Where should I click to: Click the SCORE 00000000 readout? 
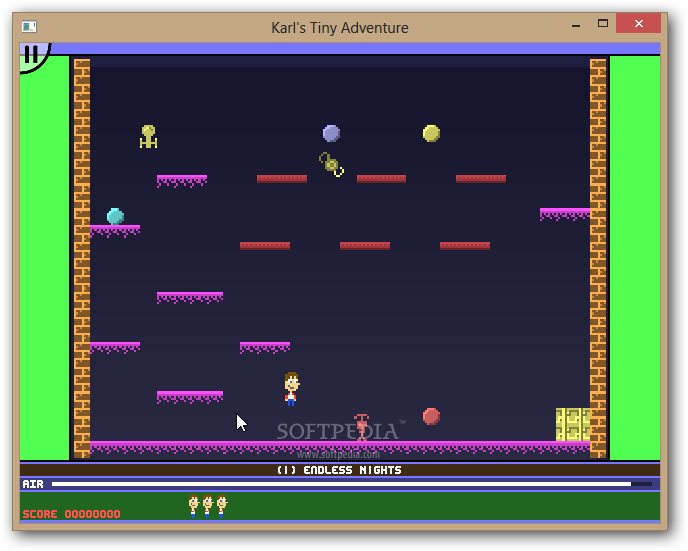click(x=71, y=514)
